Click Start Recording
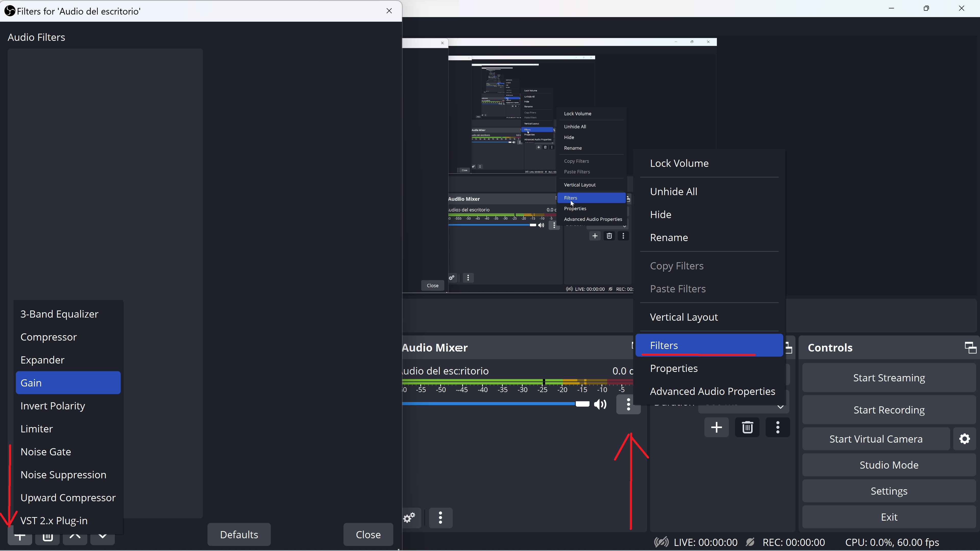The height and width of the screenshot is (551, 980). [x=889, y=410]
